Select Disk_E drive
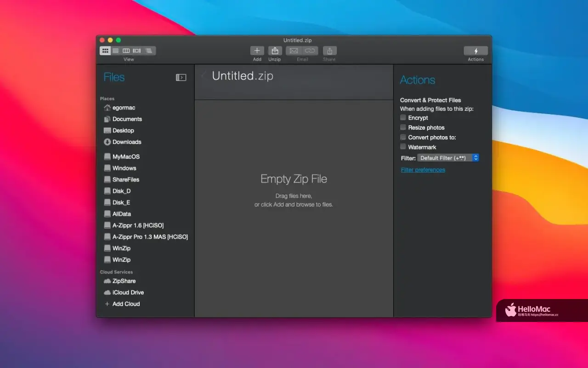588x368 pixels. click(117, 203)
